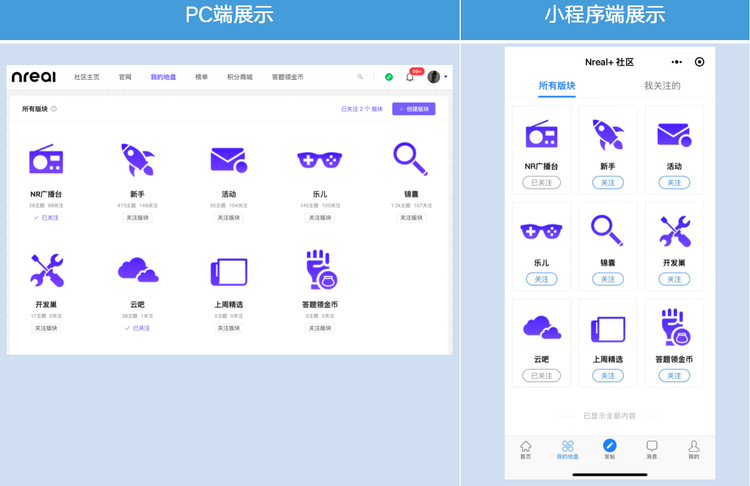Select 我的地盘 in PC navigation
Viewport: 750px width, 486px height.
coord(163,77)
